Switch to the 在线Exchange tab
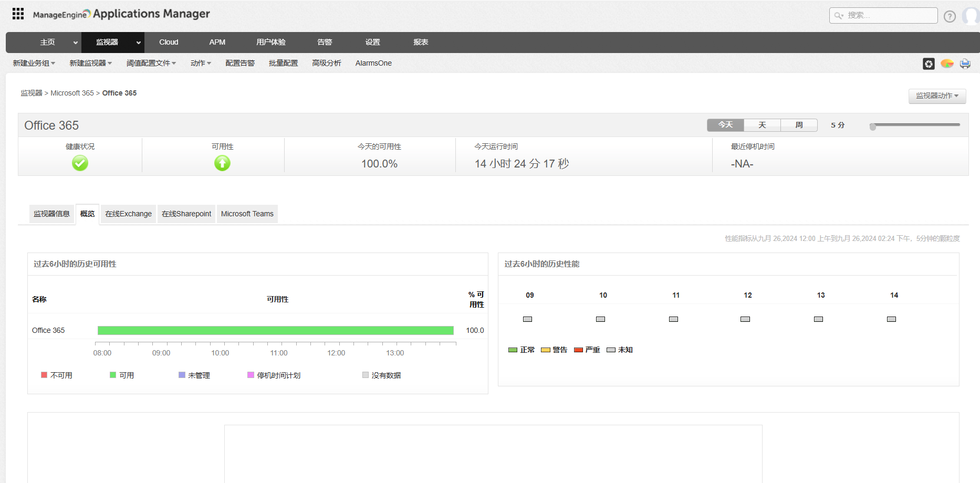 tap(128, 214)
